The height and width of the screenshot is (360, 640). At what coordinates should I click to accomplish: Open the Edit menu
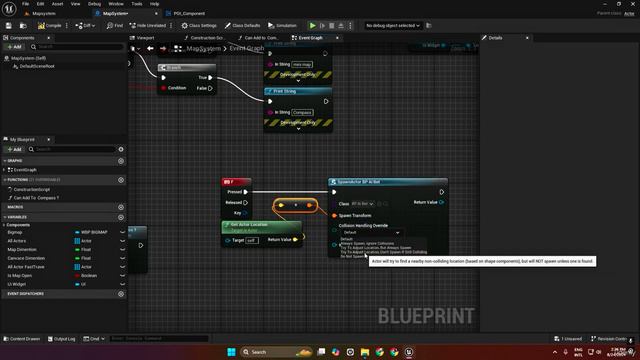click(x=40, y=4)
